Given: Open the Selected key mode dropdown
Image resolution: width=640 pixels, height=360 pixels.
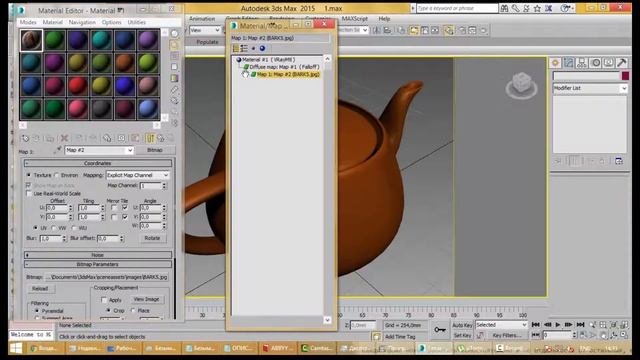Looking at the screenshot, I should (501, 325).
